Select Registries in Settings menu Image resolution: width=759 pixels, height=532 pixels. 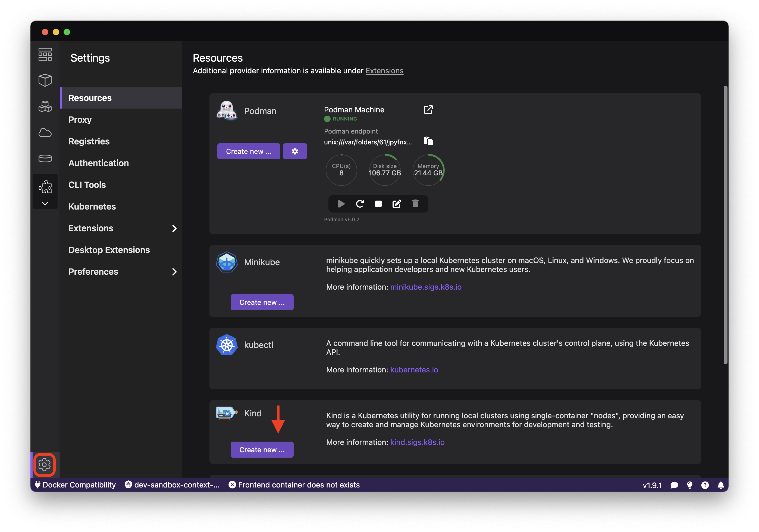click(121, 141)
